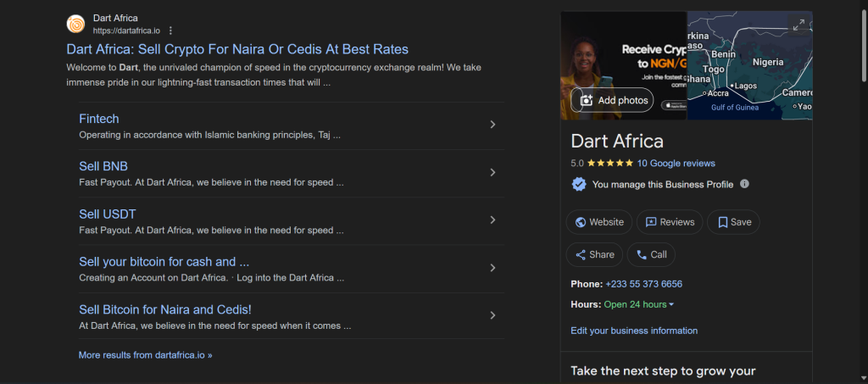Expand the map with the fullscreen icon

point(798,25)
